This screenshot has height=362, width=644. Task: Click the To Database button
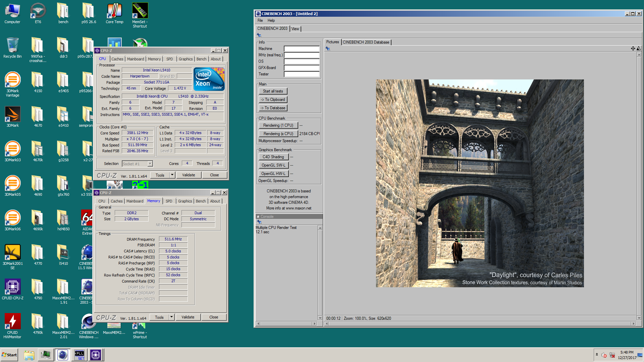(273, 108)
